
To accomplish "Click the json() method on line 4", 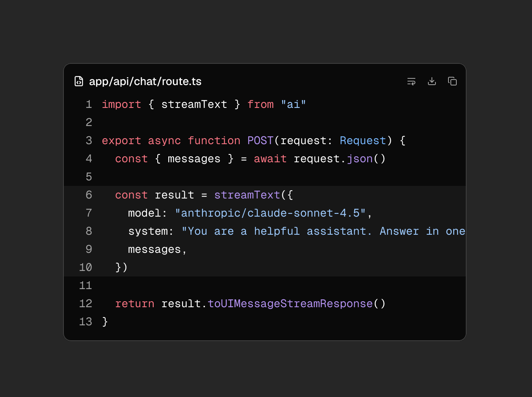I will [x=360, y=159].
